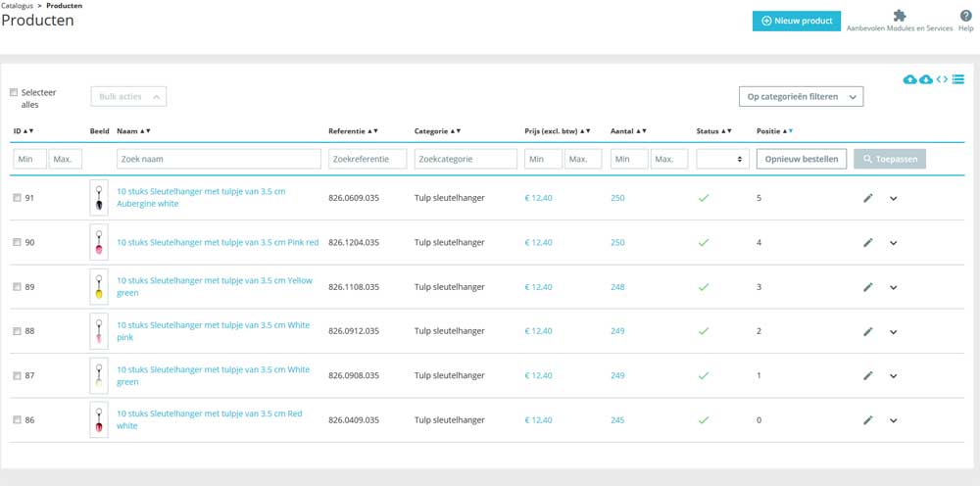This screenshot has width=980, height=486.
Task: Click the pencil icon for product 88
Action: pos(867,331)
